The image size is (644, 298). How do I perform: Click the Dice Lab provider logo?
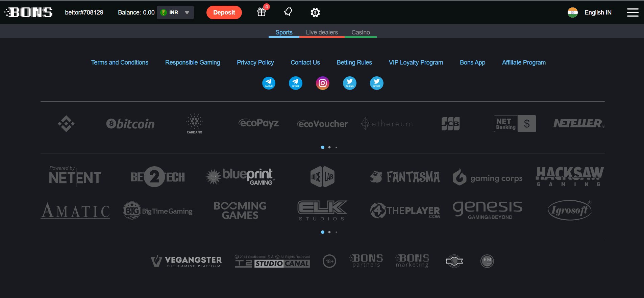[322, 177]
